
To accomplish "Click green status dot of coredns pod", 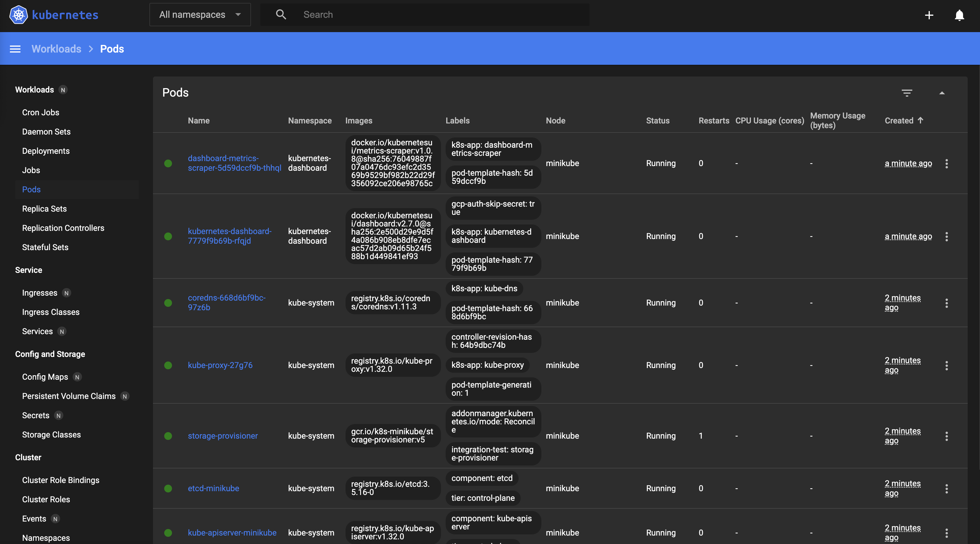I will (168, 303).
